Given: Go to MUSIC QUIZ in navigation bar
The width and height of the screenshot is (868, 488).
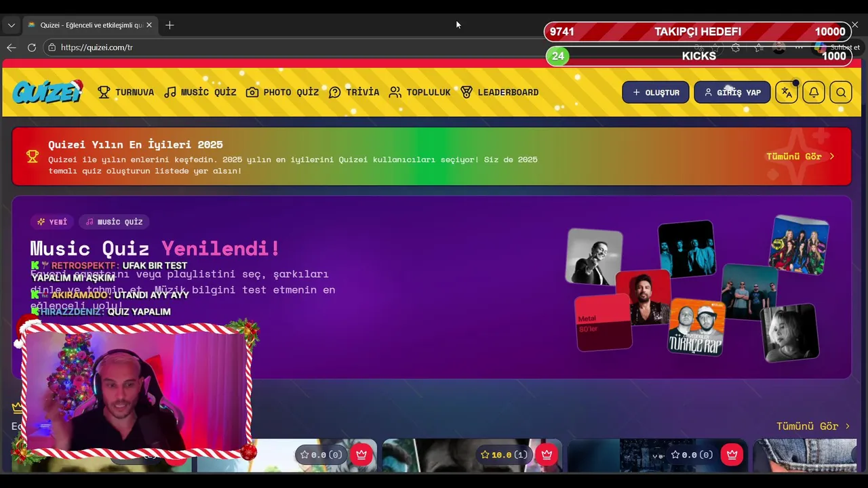Looking at the screenshot, I should 200,92.
